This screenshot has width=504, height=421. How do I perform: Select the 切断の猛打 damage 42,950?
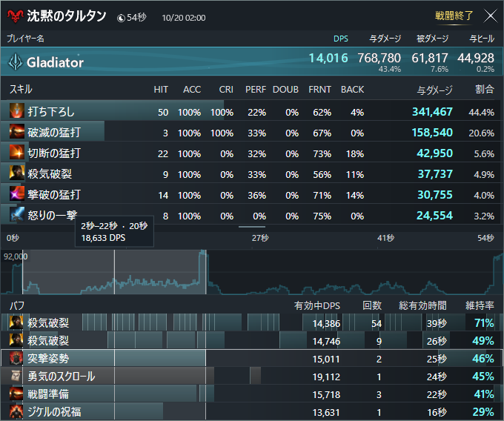(434, 153)
